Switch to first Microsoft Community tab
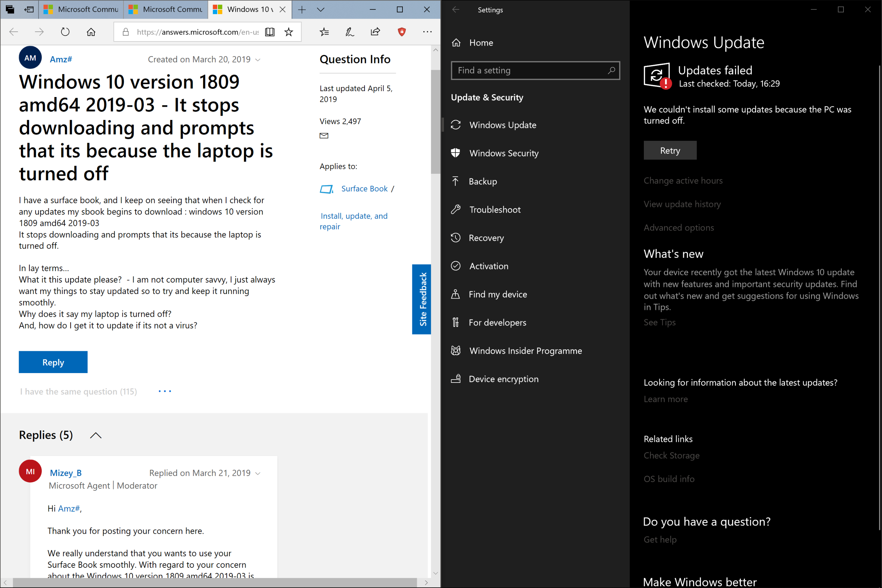 [x=81, y=9]
